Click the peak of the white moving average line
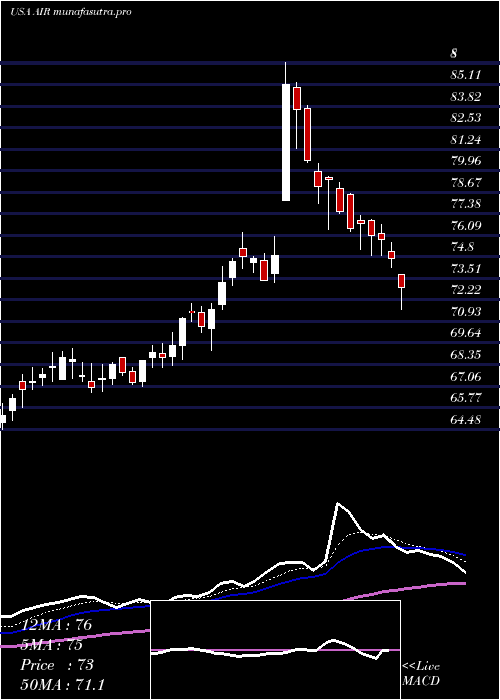This screenshot has height=700, width=500. click(x=338, y=504)
